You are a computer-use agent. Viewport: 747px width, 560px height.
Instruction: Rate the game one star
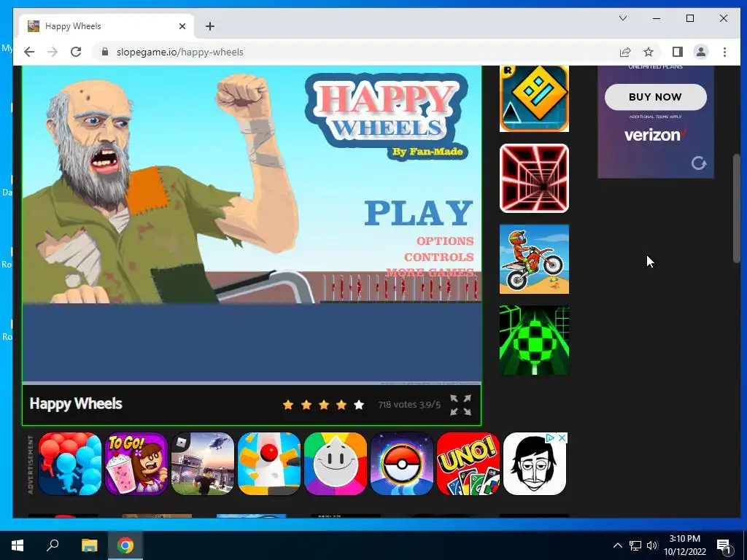[288, 405]
